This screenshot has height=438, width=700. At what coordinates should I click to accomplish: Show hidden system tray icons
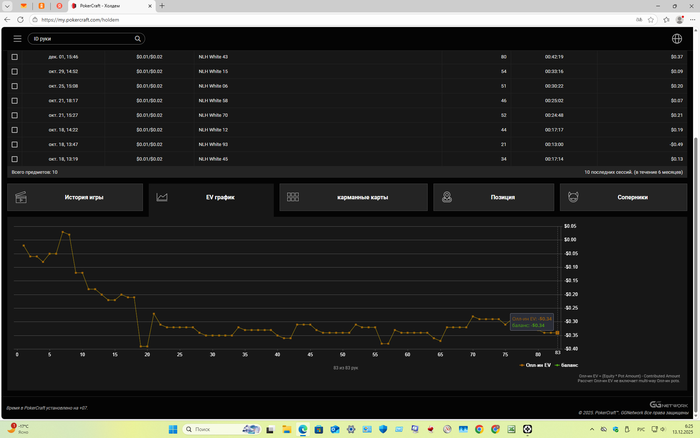(x=592, y=429)
